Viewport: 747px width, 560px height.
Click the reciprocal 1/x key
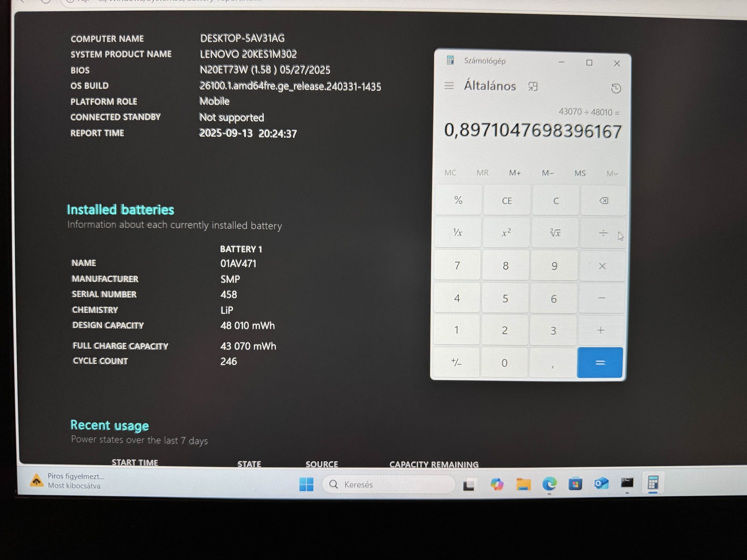coord(457,232)
